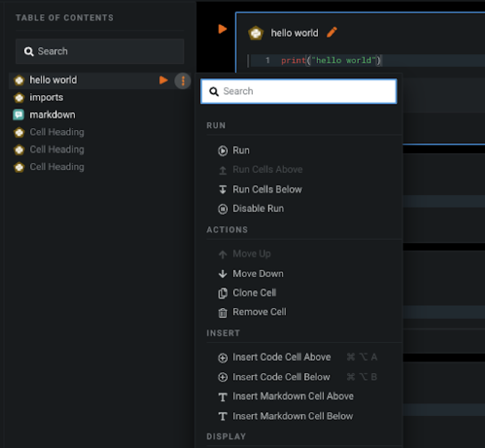The height and width of the screenshot is (448, 485).
Task: Click the Table of Contents search box
Action: pos(100,51)
